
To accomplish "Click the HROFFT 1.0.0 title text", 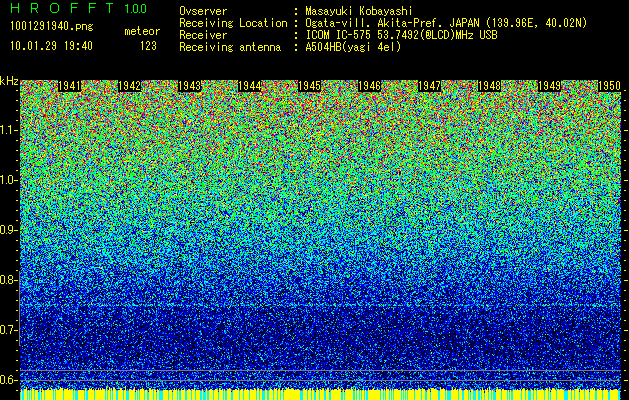I will (79, 8).
